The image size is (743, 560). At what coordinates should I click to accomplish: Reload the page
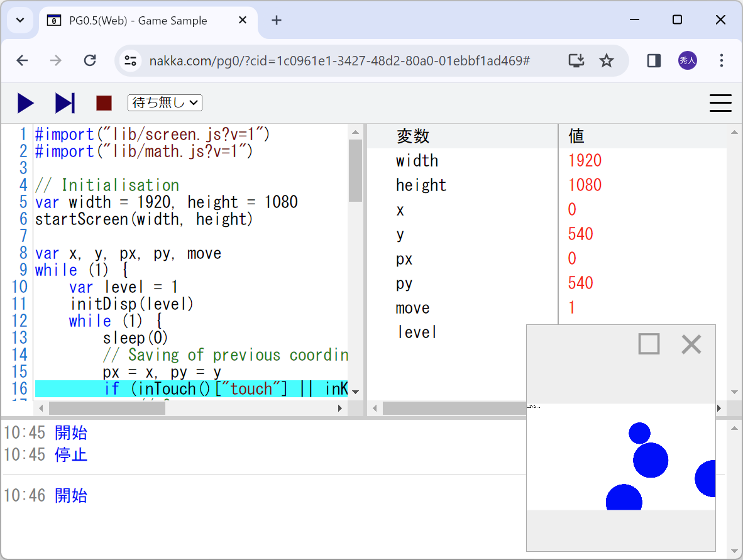90,60
